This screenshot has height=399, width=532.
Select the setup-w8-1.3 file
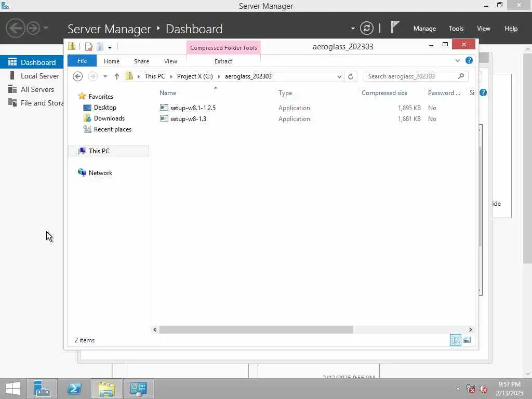tap(188, 119)
